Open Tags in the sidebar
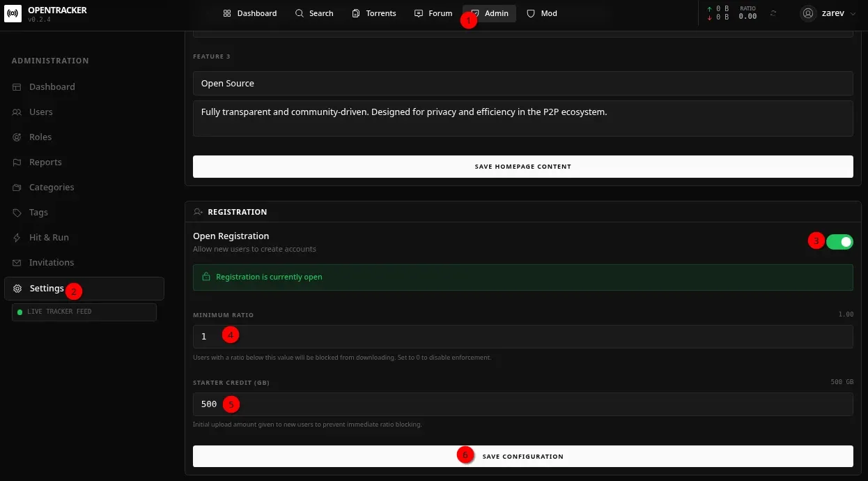Image resolution: width=868 pixels, height=481 pixels. point(38,213)
